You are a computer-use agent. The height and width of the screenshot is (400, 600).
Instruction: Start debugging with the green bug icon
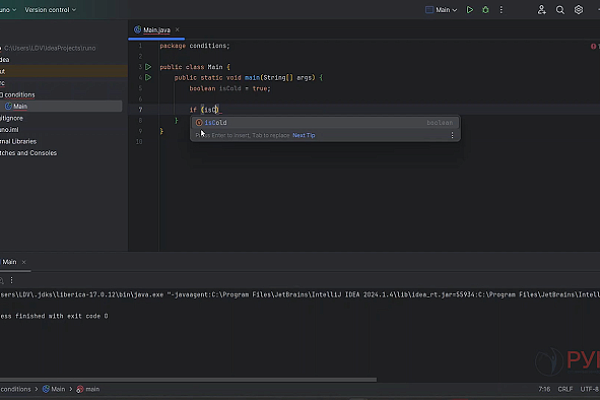point(485,10)
